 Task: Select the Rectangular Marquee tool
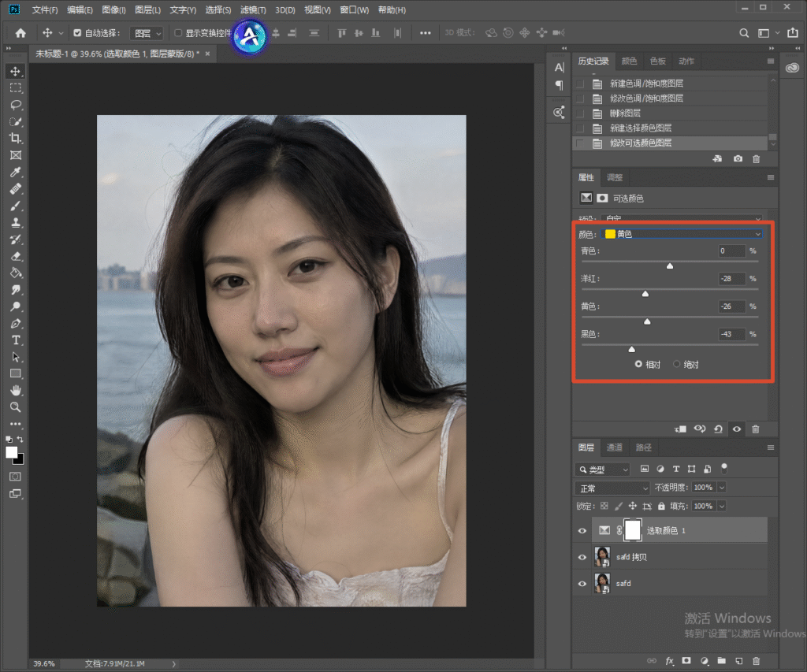16,88
